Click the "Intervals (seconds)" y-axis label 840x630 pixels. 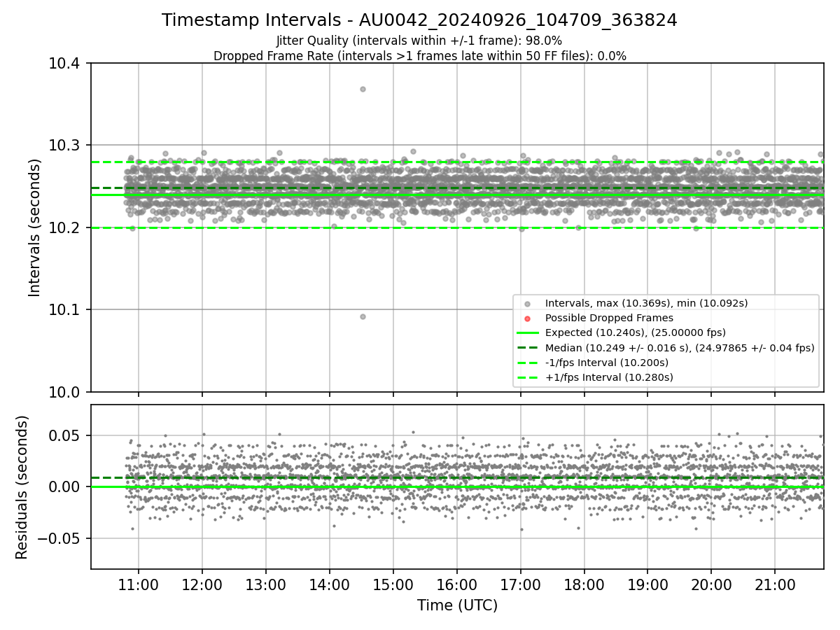click(35, 227)
